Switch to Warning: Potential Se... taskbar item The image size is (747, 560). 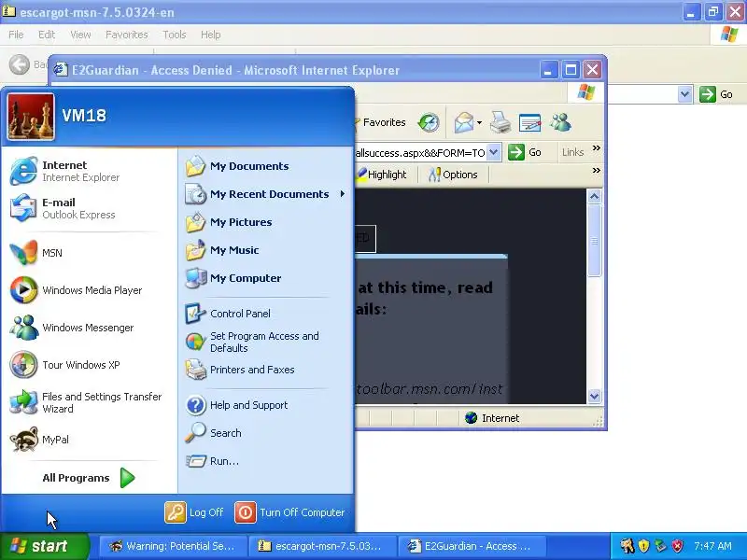click(x=174, y=546)
